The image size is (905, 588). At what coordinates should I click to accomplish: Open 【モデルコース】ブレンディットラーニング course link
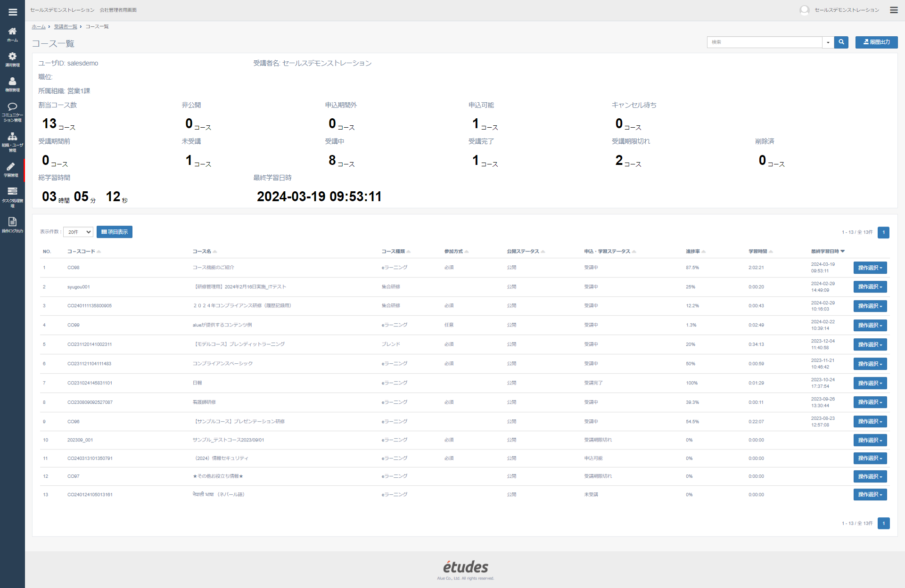pyautogui.click(x=239, y=344)
